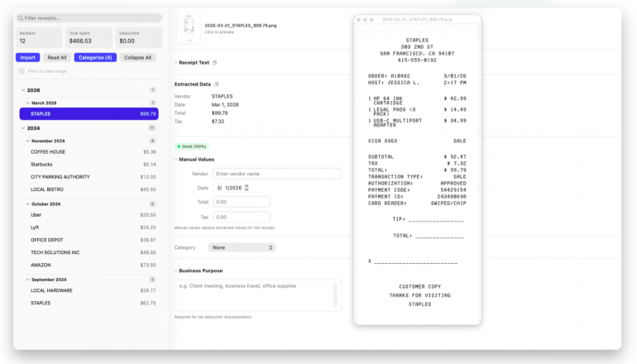Screen dimensions: 637x364
Task: Collapse the November 2024 group
Action: [27, 141]
